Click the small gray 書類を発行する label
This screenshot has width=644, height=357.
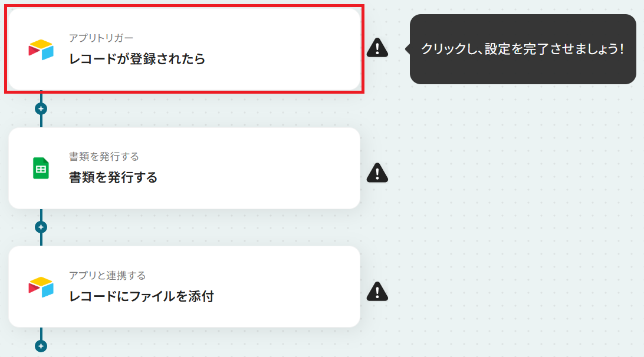(104, 156)
